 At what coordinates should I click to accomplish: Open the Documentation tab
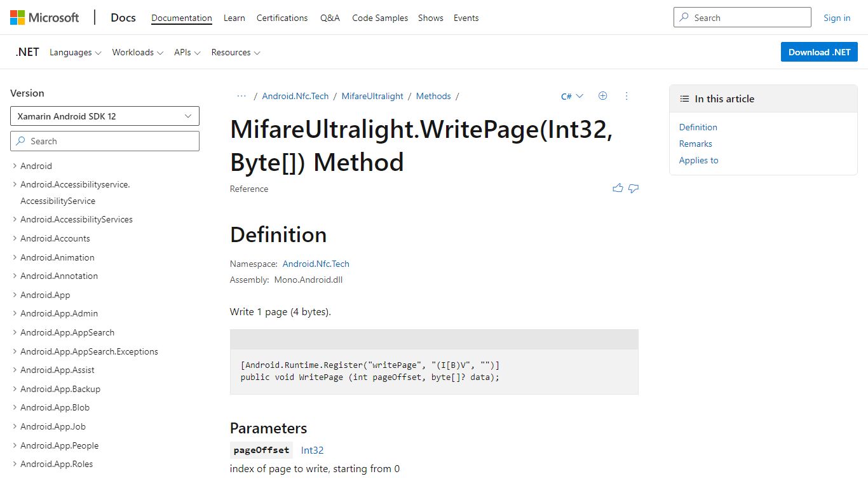click(182, 18)
